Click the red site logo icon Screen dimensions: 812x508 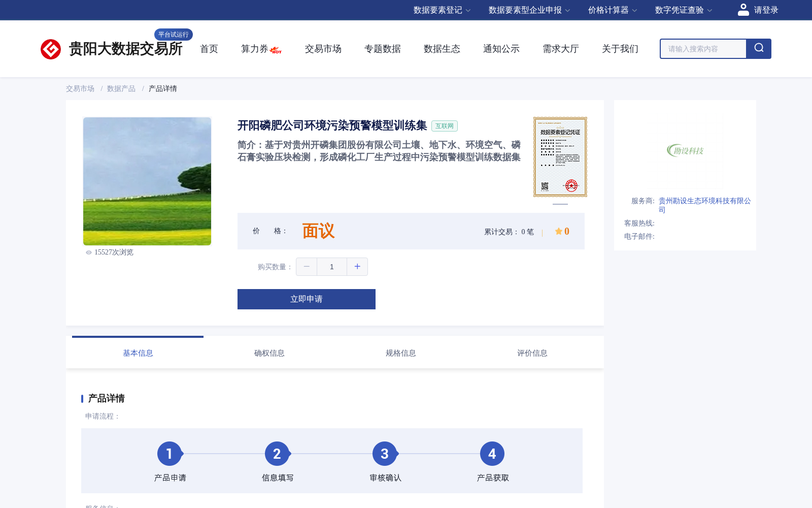pos(51,49)
